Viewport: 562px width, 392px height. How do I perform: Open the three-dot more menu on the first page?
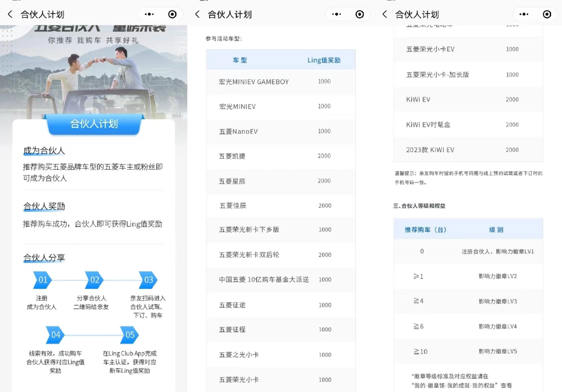point(149,14)
